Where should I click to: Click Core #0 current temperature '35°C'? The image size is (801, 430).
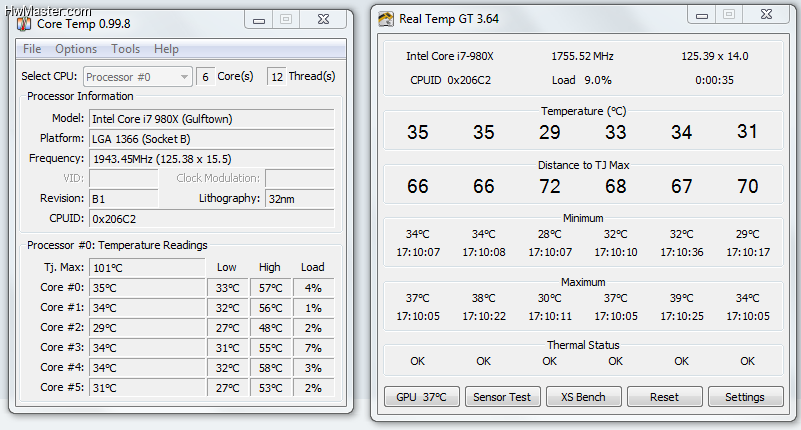click(147, 288)
